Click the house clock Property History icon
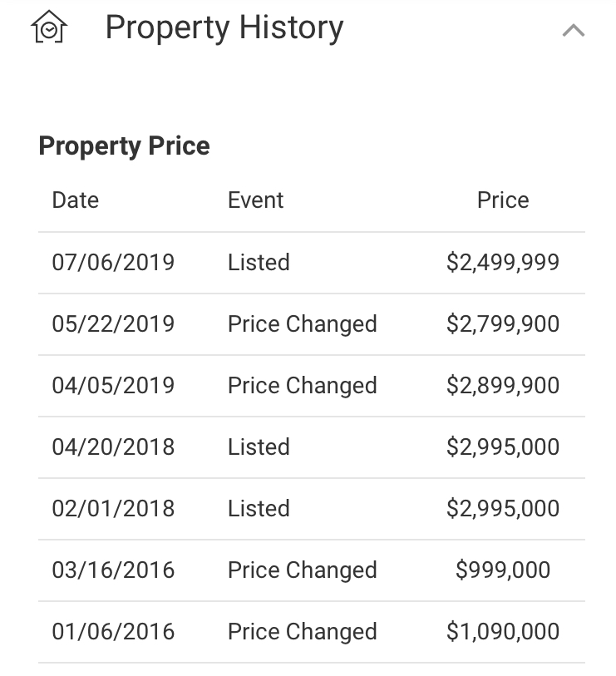 pos(49,28)
